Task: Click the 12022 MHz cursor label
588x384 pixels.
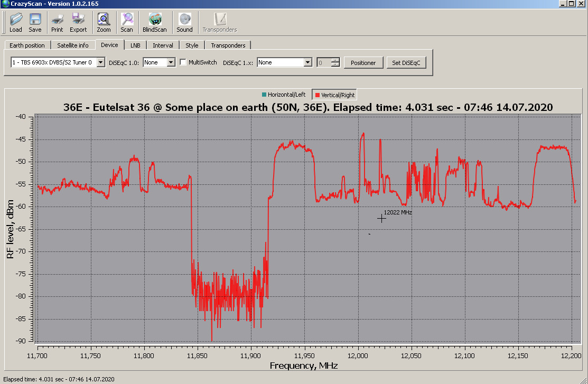Action: [x=398, y=212]
